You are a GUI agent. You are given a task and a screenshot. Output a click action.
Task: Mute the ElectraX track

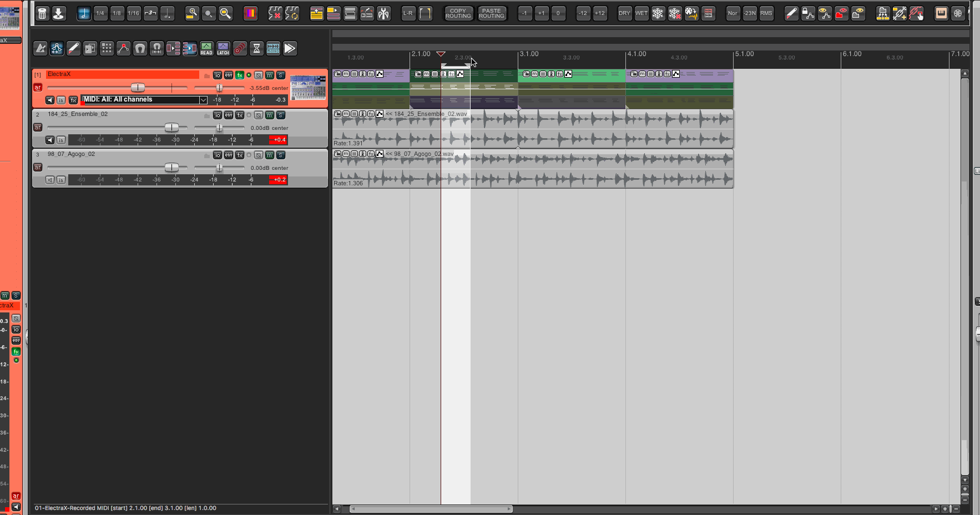pyautogui.click(x=270, y=75)
